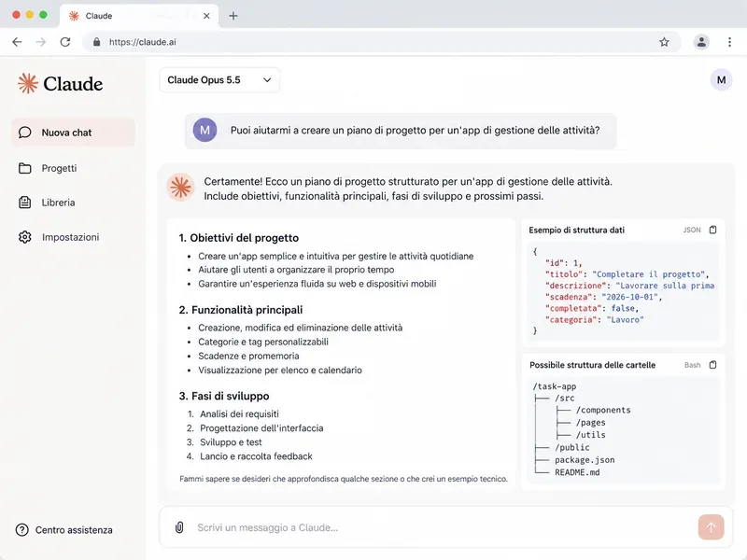This screenshot has height=560, width=747.
Task: Open a new browser tab with plus
Action: coord(233,16)
